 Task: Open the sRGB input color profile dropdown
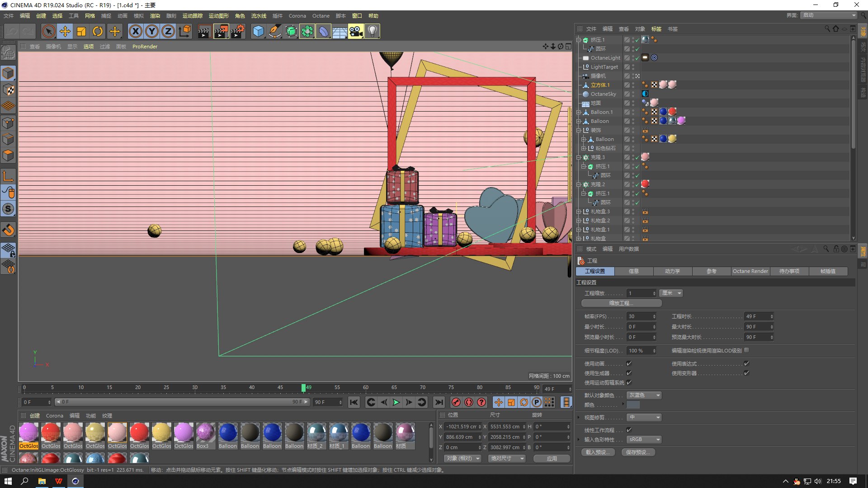[x=644, y=439]
